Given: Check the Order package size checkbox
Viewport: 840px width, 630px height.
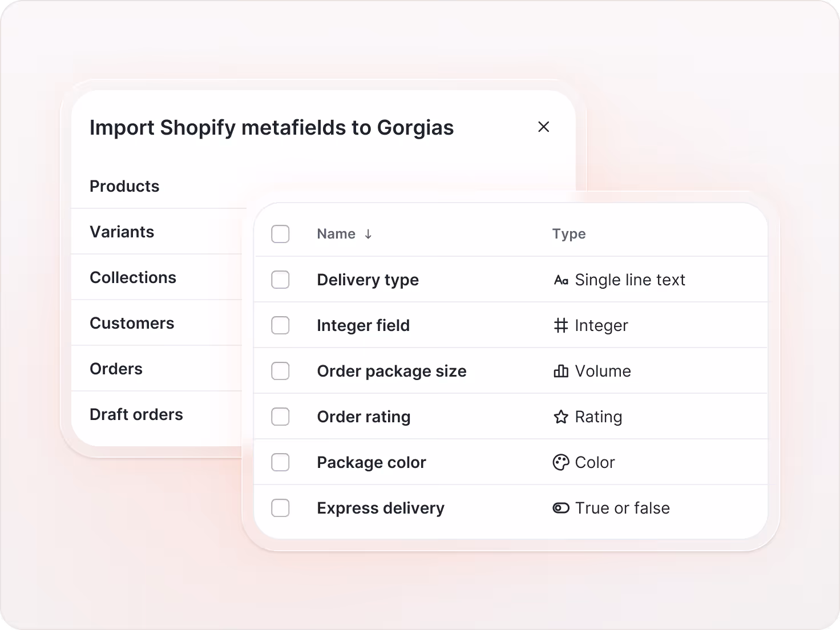Looking at the screenshot, I should click(280, 371).
